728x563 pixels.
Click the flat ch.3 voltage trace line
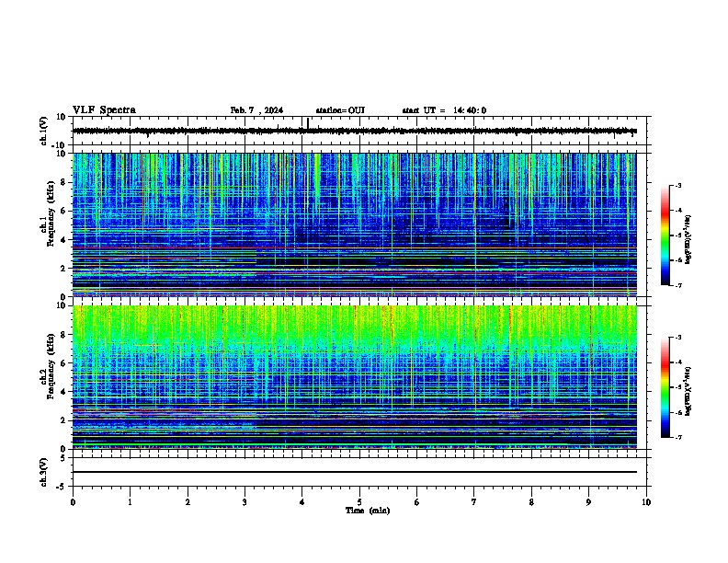pyautogui.click(x=355, y=472)
